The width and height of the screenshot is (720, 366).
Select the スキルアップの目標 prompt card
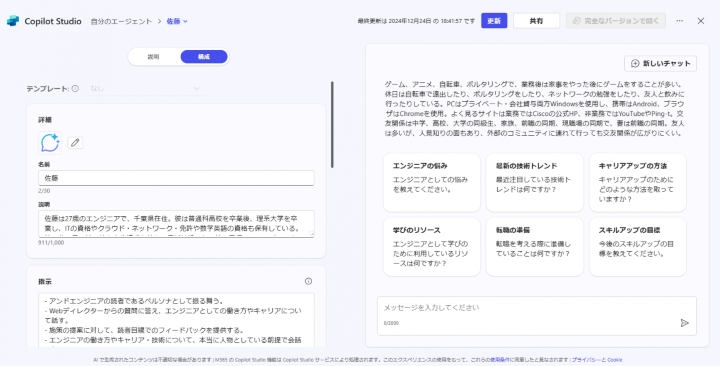pos(638,247)
